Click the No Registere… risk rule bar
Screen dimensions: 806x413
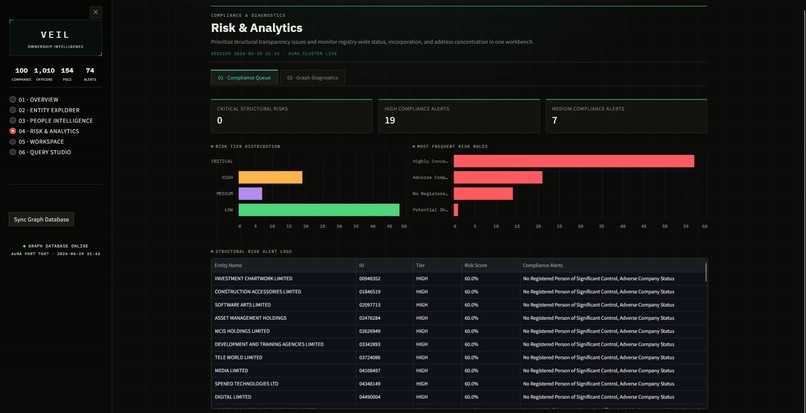[x=483, y=194]
